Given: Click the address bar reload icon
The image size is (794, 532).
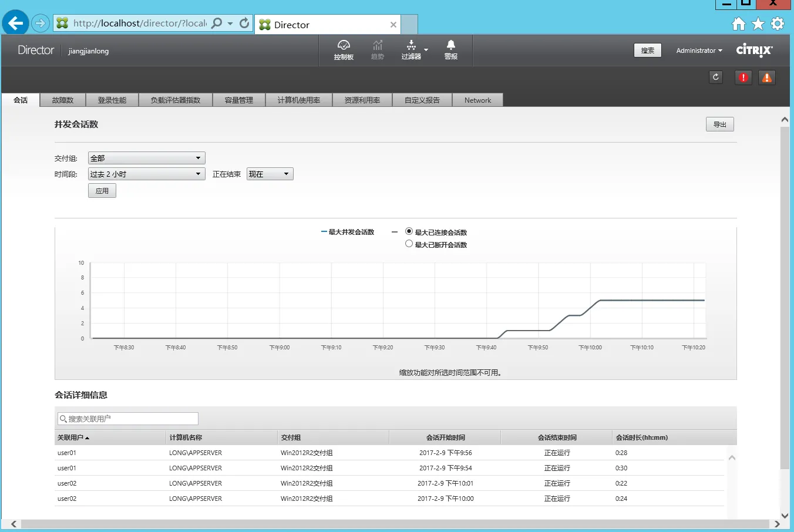Looking at the screenshot, I should [x=244, y=23].
